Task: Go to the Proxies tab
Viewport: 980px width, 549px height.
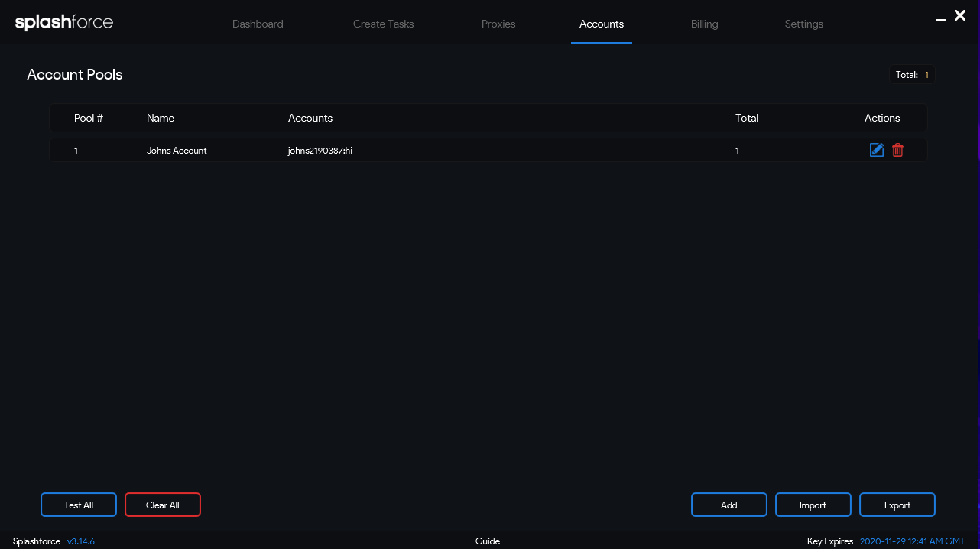Action: click(x=498, y=24)
